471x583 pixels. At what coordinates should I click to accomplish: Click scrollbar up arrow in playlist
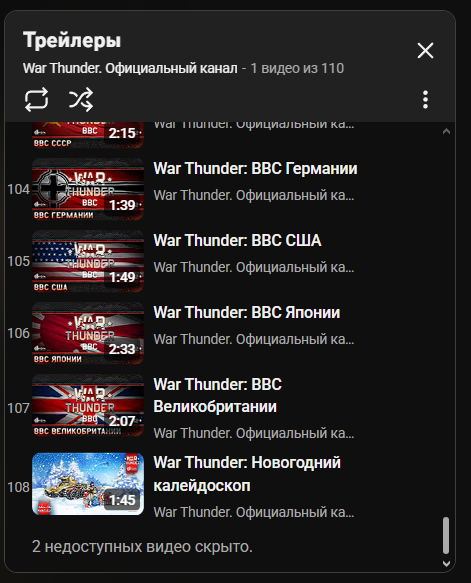(446, 131)
